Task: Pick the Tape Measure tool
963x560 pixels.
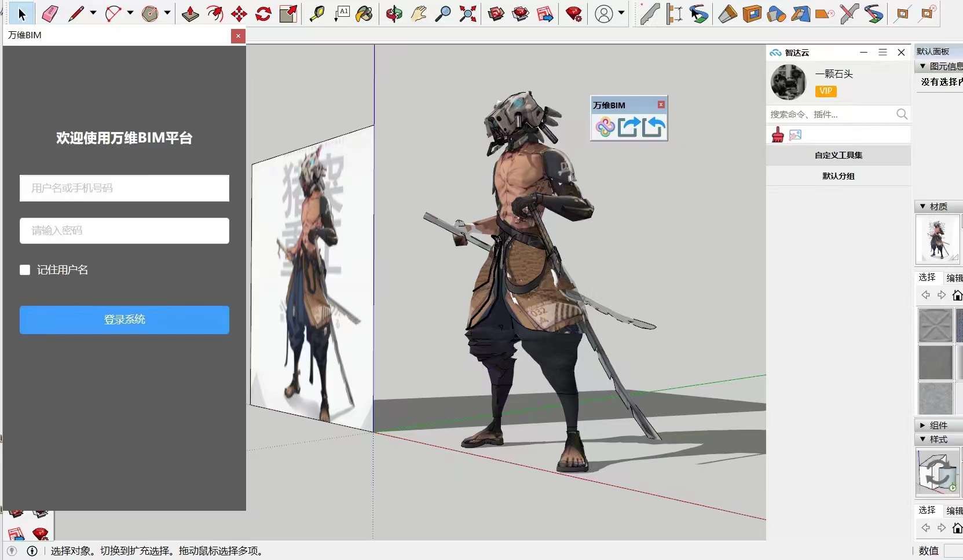Action: [316, 14]
